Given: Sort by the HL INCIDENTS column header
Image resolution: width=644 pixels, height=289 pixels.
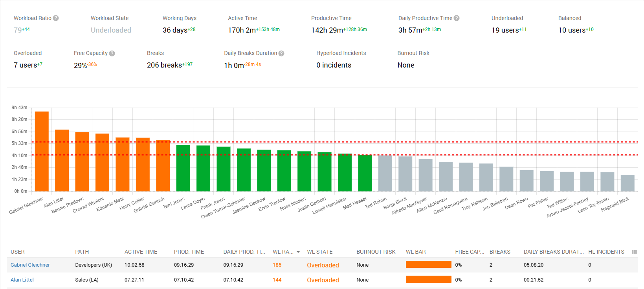Looking at the screenshot, I should [x=606, y=252].
